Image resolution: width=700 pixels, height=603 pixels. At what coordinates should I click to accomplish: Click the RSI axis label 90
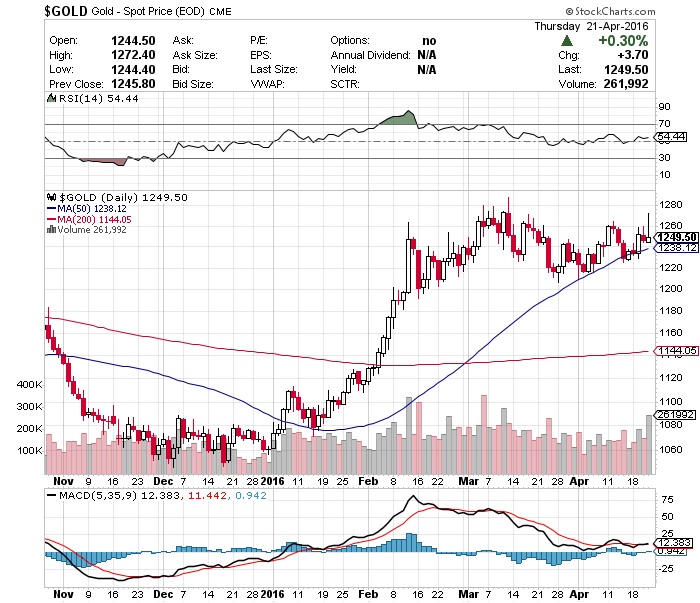tap(664, 107)
